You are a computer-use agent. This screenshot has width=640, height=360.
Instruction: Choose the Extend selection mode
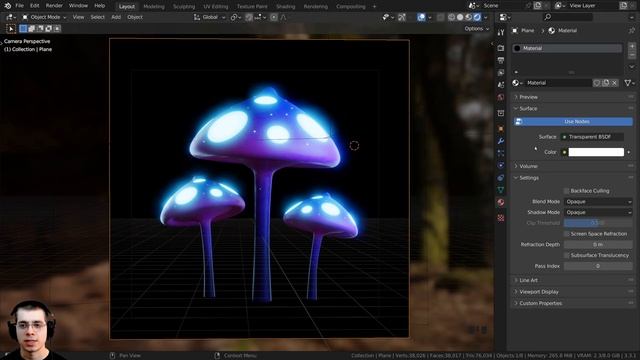[x=32, y=29]
